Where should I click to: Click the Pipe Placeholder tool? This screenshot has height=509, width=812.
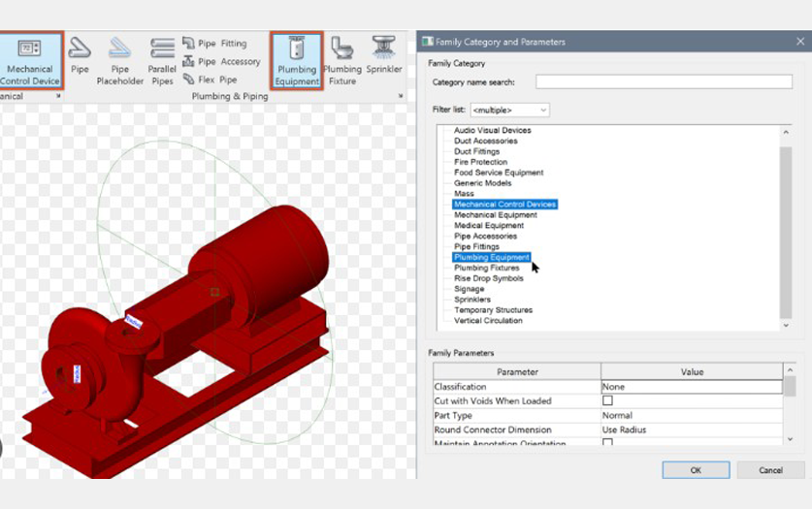coord(120,60)
